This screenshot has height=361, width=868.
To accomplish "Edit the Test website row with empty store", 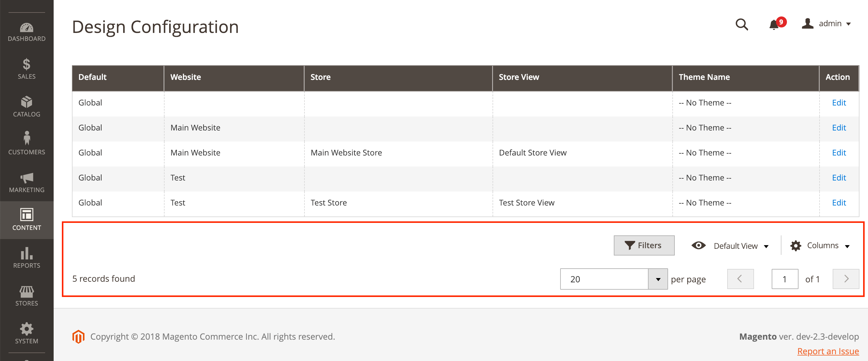I will click(839, 178).
